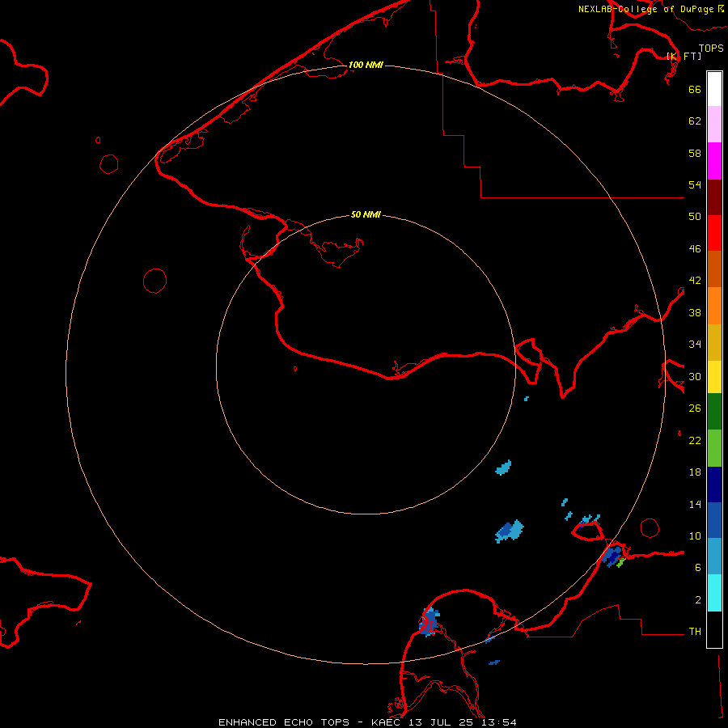Select the cyan legend swatch
This screenshot has height=728, width=728.
coord(714,593)
